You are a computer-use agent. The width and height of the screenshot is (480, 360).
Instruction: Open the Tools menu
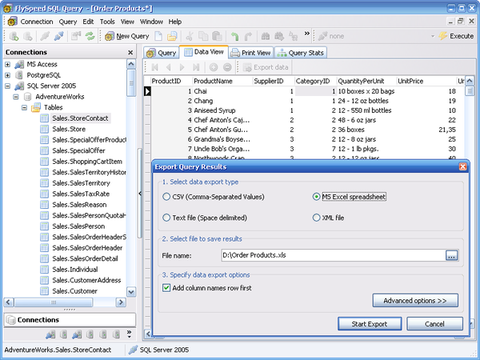[x=107, y=22]
